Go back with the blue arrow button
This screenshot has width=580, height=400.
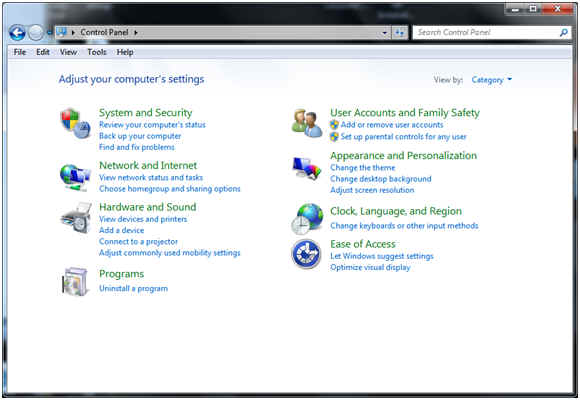pyautogui.click(x=17, y=33)
